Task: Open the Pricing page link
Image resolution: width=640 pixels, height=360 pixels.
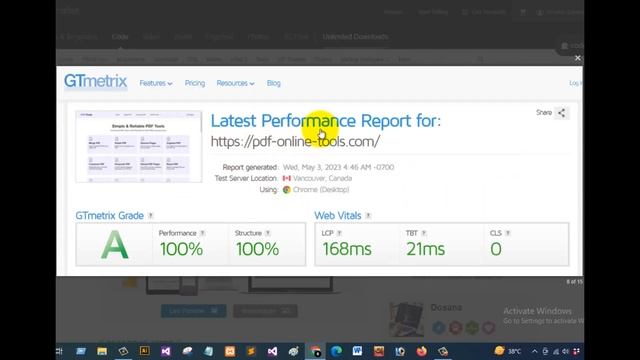Action: pos(195,83)
